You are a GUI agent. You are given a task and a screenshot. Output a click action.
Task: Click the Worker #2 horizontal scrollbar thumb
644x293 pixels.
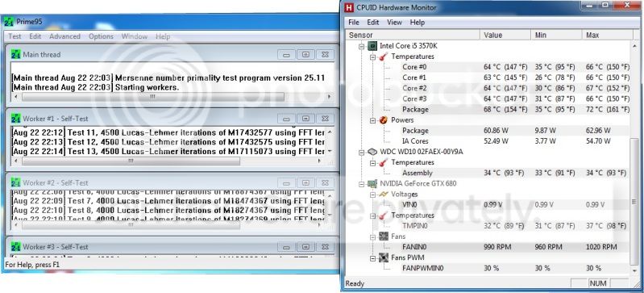tap(131, 225)
